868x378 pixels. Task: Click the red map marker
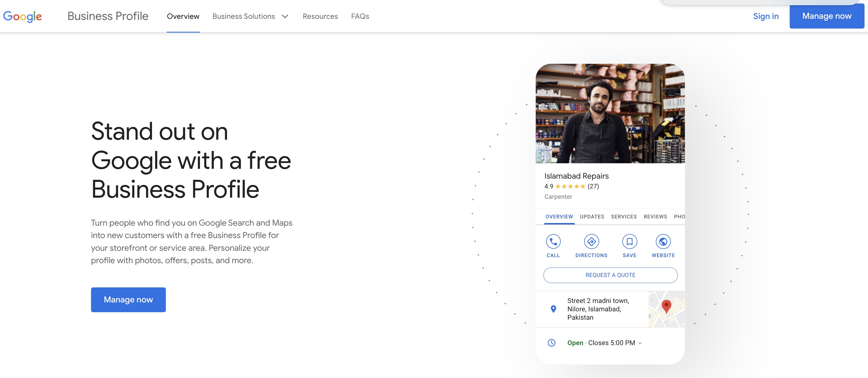[x=666, y=306]
